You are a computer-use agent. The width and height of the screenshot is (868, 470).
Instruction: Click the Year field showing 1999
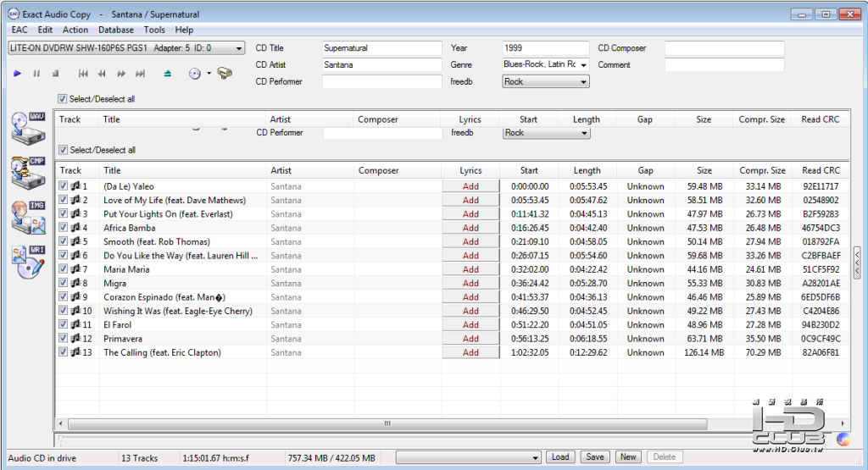pyautogui.click(x=545, y=48)
